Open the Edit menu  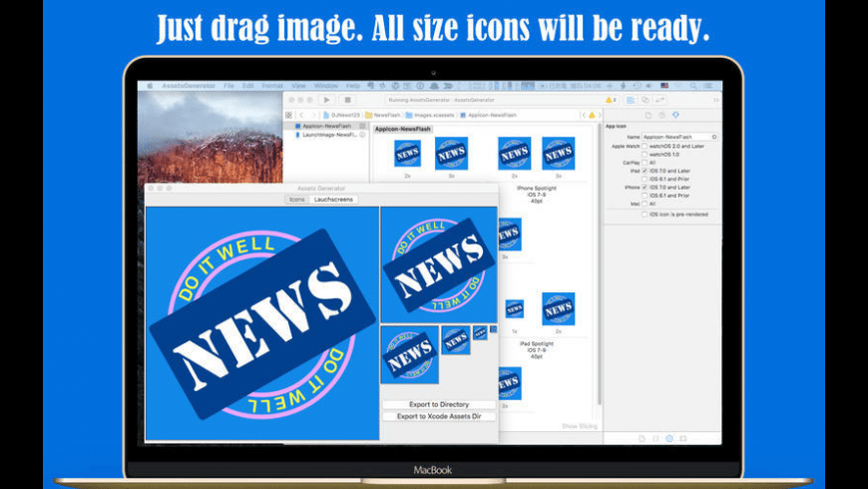[248, 86]
